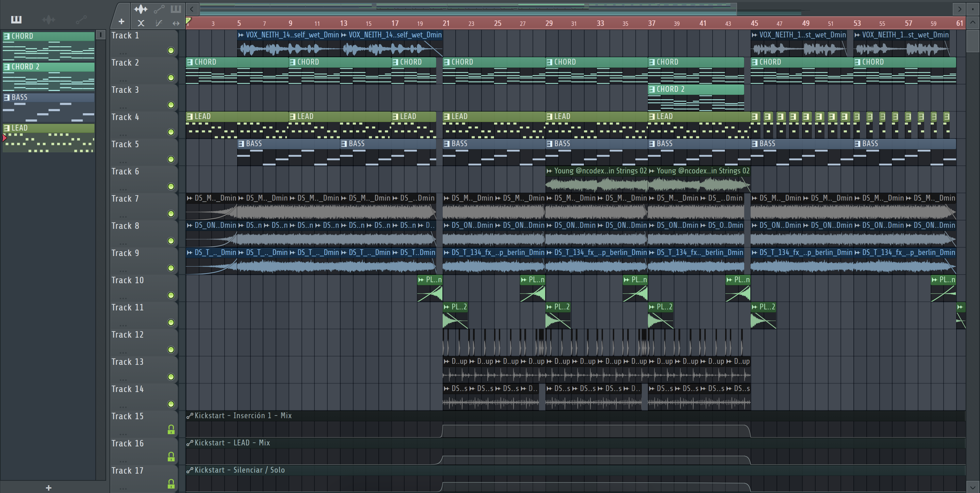
Task: Show pattern clips in the picker panel
Action: (16, 19)
